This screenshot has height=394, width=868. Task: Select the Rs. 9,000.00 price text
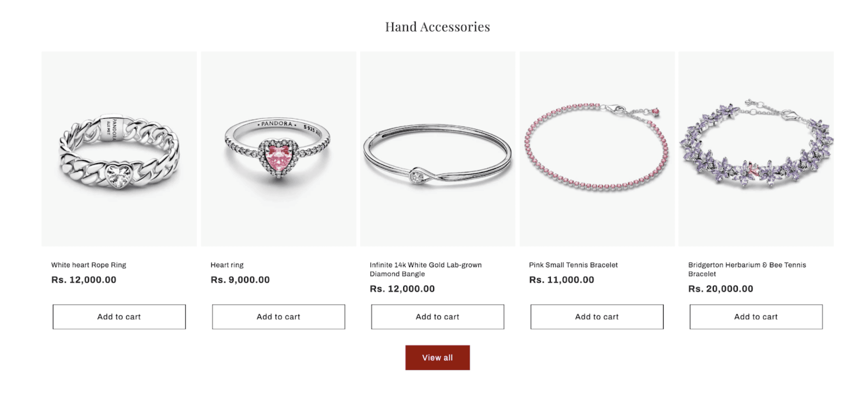tap(240, 280)
